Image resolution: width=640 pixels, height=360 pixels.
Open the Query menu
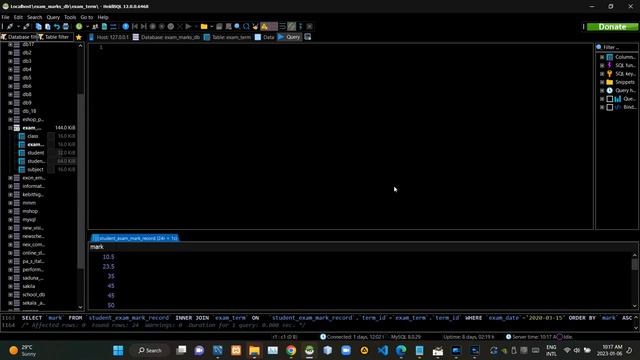53,17
